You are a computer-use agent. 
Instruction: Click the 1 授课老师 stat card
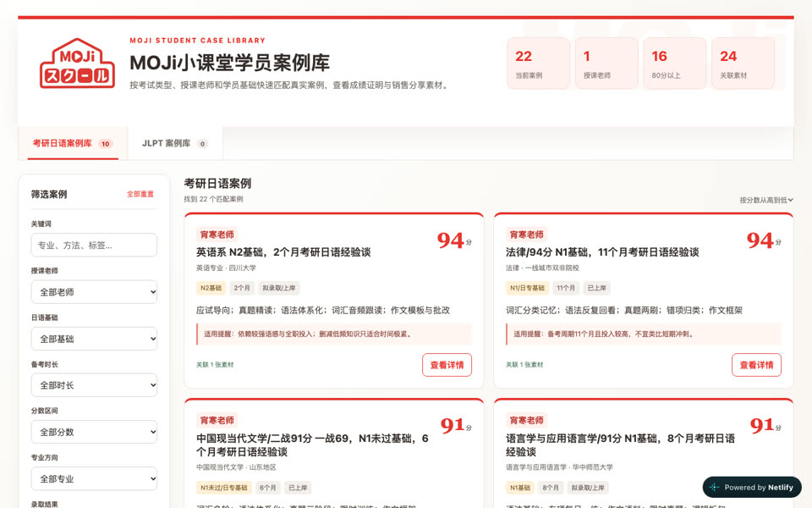(606, 63)
